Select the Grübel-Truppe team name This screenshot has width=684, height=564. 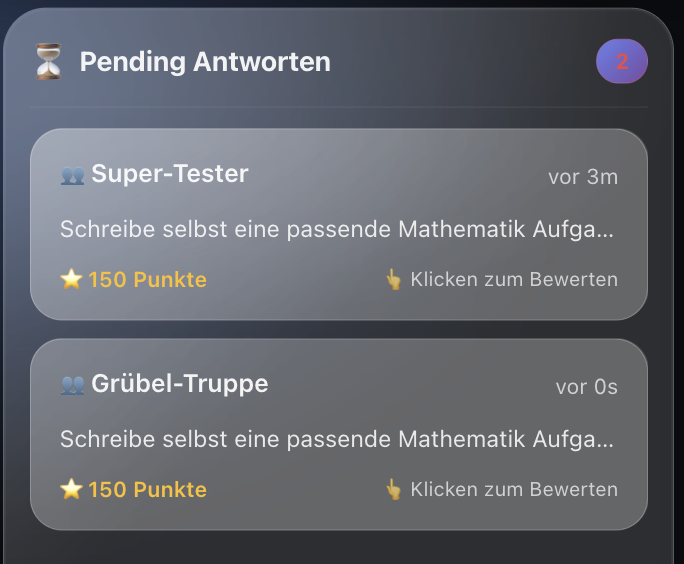click(x=180, y=384)
